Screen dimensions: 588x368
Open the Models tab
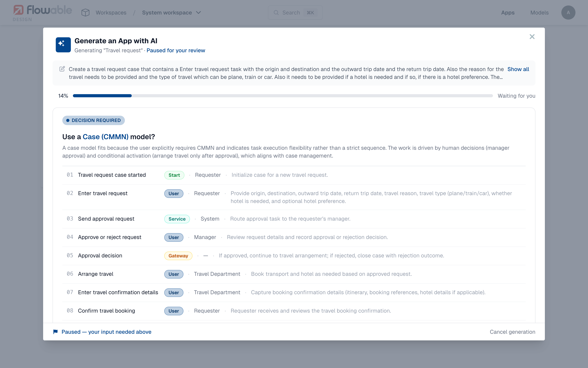pos(539,13)
